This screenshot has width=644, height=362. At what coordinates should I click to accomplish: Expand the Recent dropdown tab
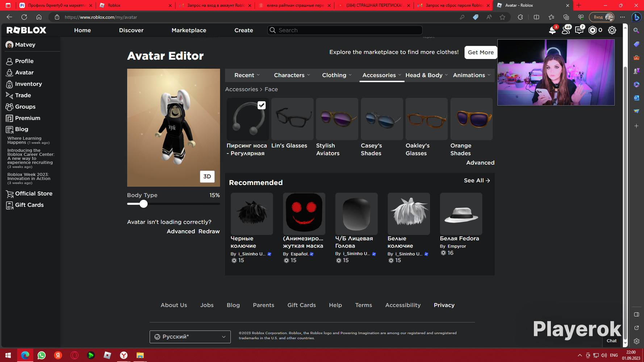click(x=247, y=75)
